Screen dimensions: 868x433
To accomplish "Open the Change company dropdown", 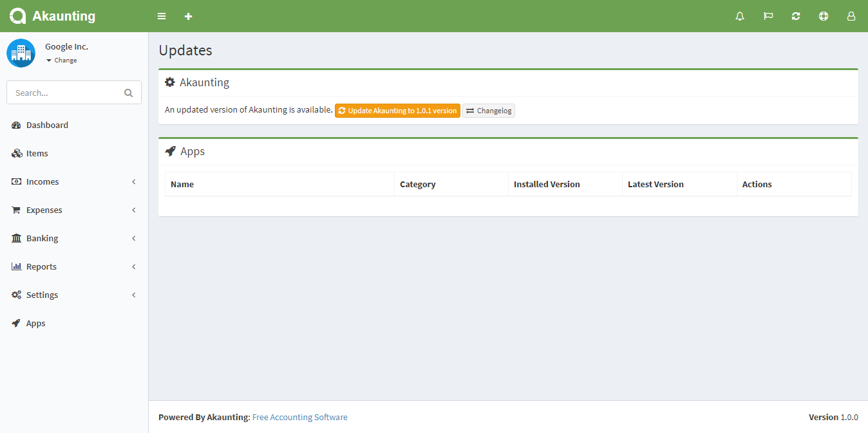I will click(x=62, y=60).
